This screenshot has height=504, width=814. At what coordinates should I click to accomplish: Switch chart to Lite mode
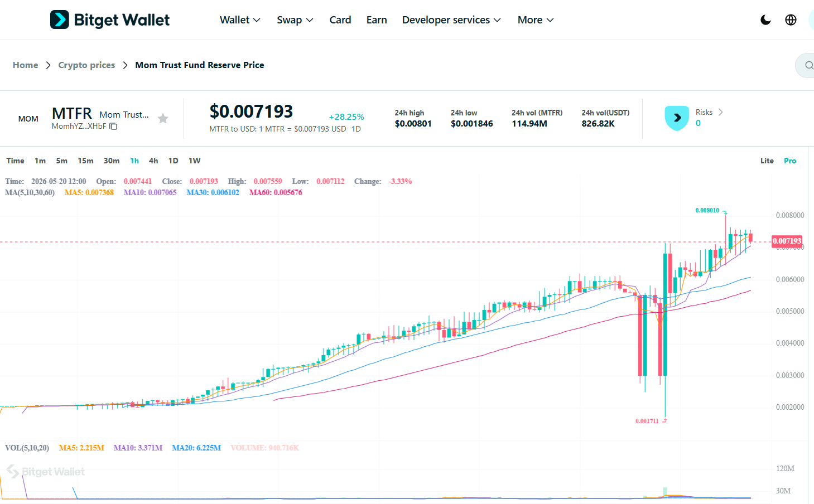pos(767,161)
